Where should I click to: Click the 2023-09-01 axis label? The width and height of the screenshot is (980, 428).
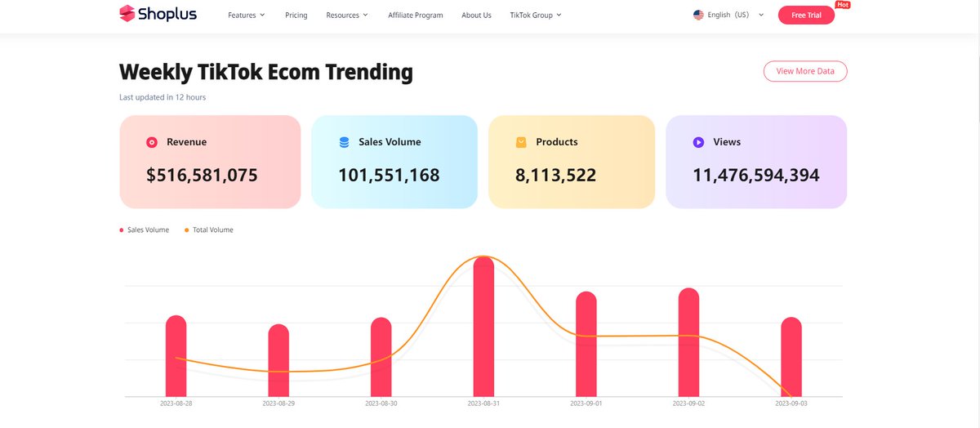pos(586,403)
